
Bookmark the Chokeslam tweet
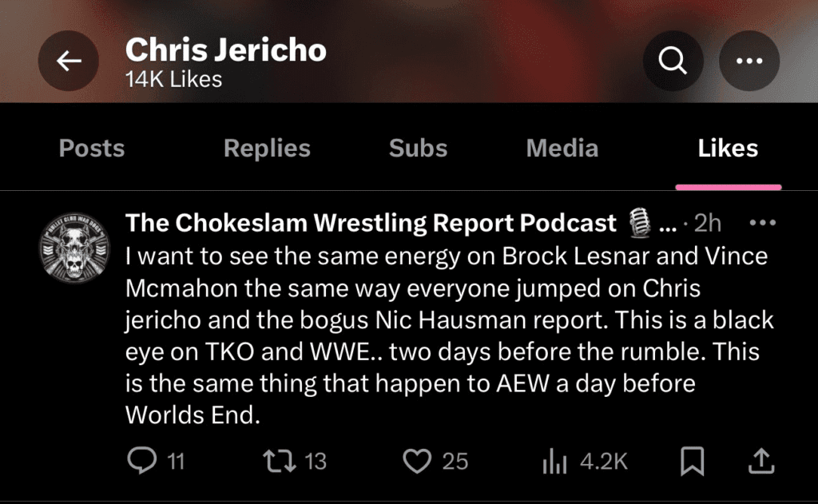point(692,461)
